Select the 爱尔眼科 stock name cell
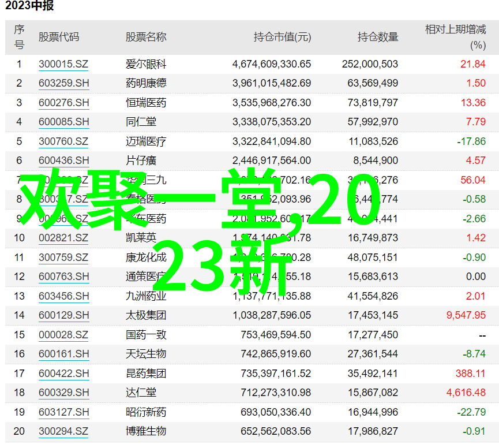This screenshot has height=448, width=499. pyautogui.click(x=146, y=64)
